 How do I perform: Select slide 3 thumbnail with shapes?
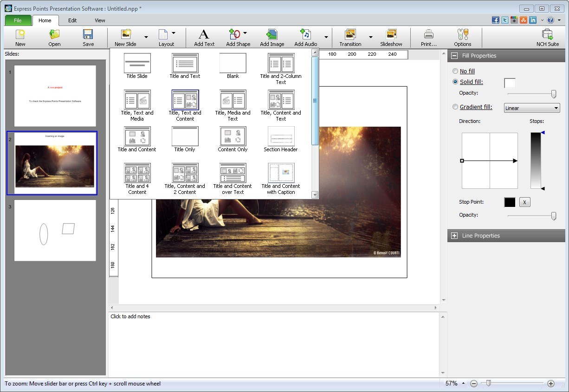[x=55, y=230]
